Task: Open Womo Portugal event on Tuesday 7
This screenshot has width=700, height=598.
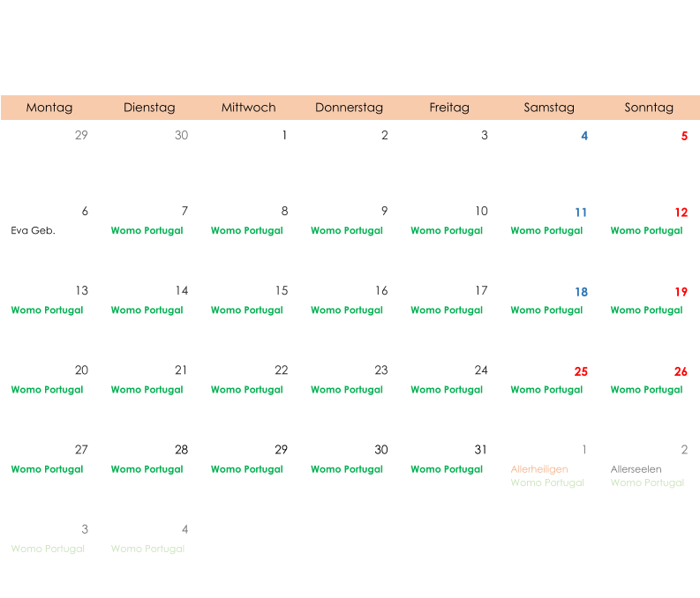Action: 147,231
